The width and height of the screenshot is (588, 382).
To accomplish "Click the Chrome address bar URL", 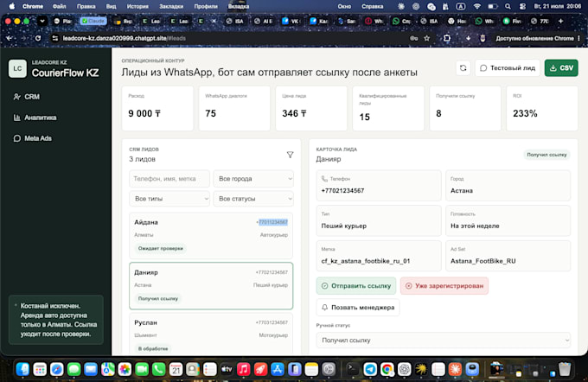I will pos(125,38).
